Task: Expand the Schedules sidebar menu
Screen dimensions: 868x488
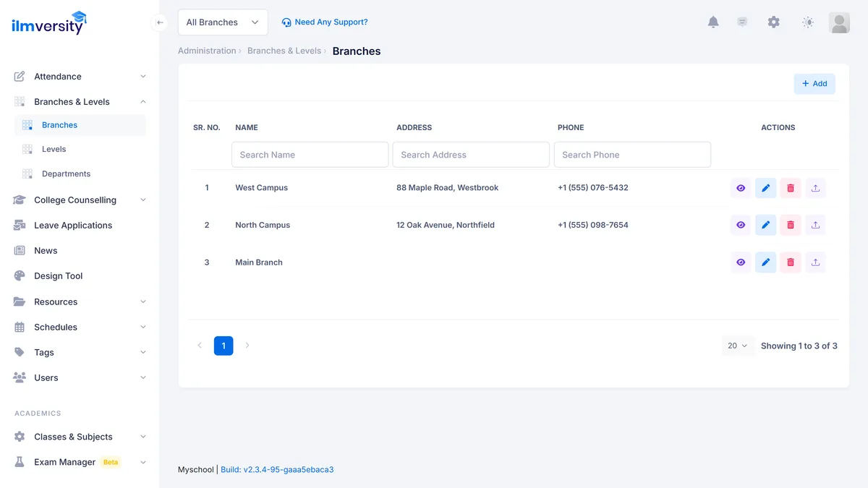Action: coord(80,328)
